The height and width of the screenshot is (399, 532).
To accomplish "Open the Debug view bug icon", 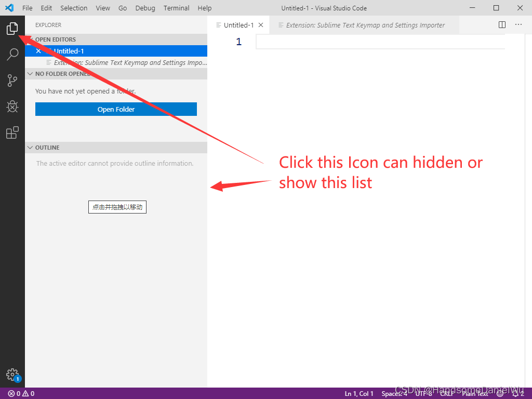I will point(12,107).
